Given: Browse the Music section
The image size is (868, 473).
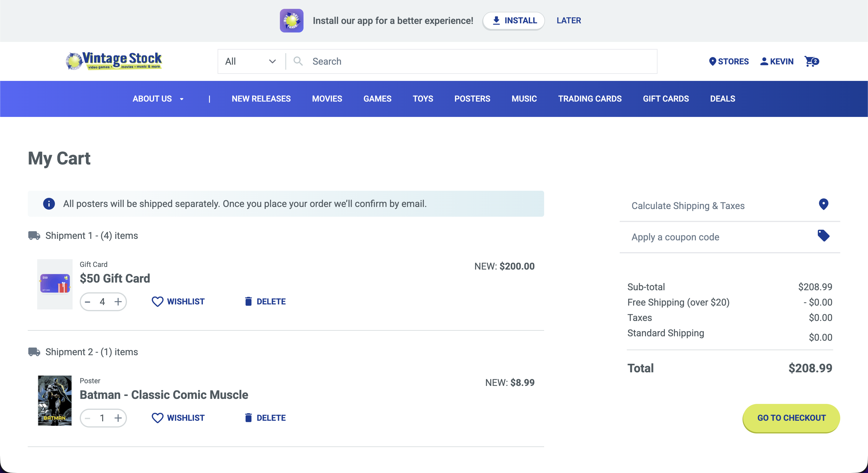Looking at the screenshot, I should click(x=524, y=99).
